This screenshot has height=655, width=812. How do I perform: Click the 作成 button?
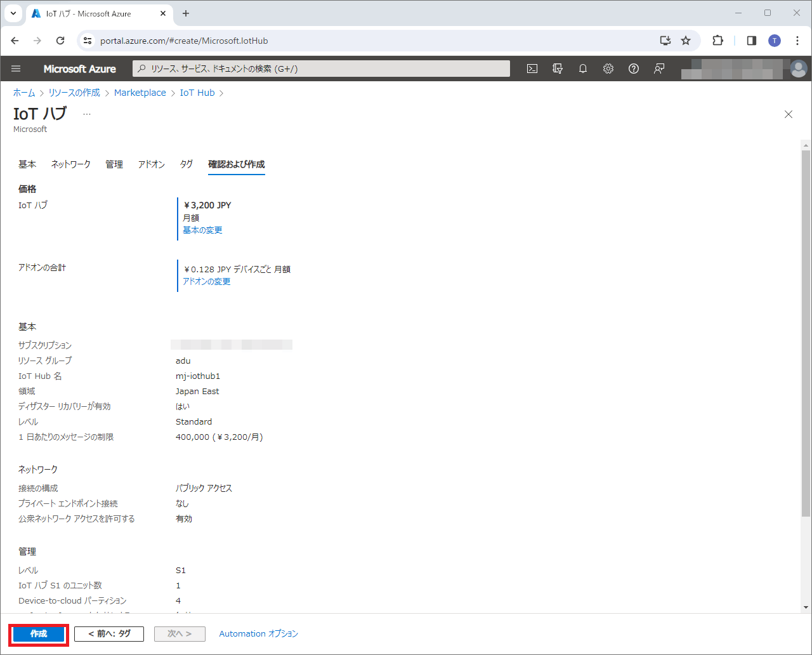(39, 634)
